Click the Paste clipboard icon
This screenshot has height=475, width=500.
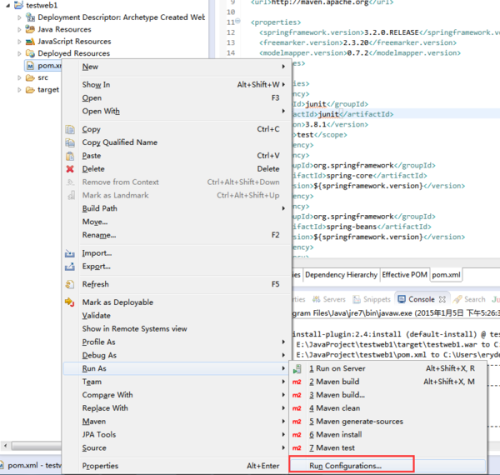coord(70,156)
